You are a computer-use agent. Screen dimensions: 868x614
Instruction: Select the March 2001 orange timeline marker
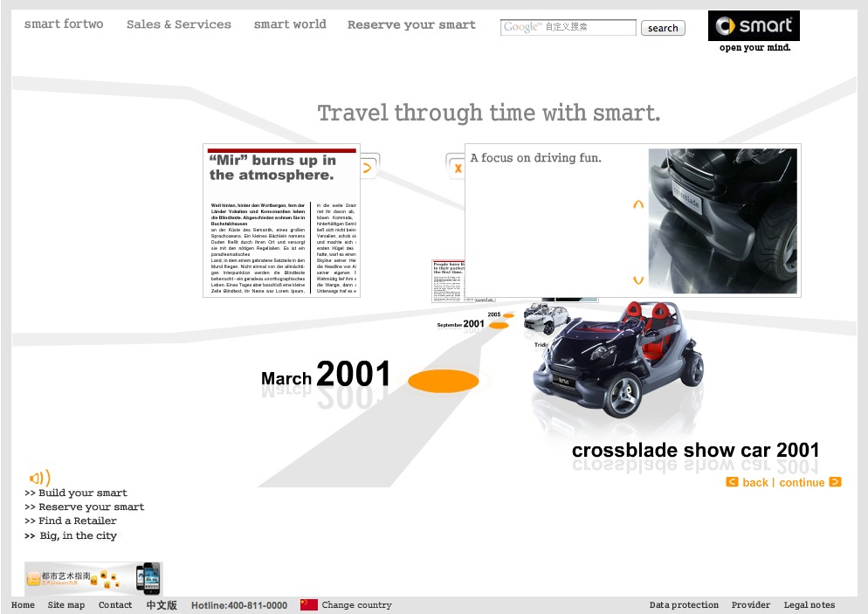pyautogui.click(x=443, y=381)
